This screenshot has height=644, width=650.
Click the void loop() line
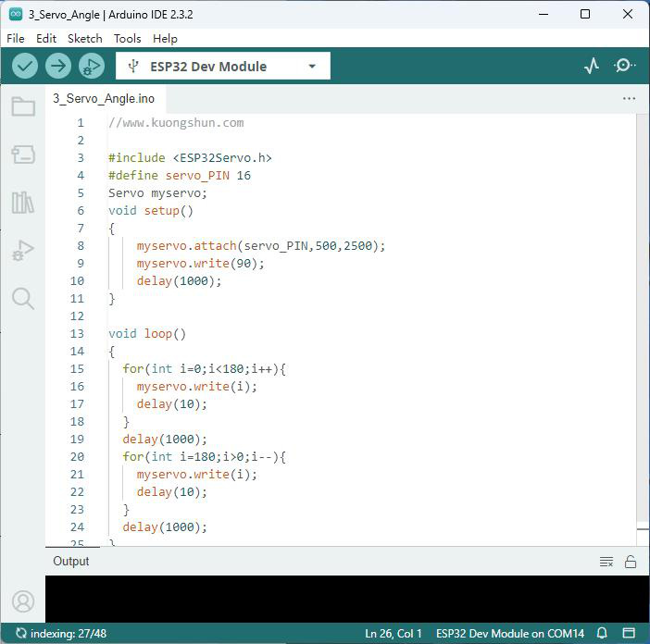tap(147, 333)
